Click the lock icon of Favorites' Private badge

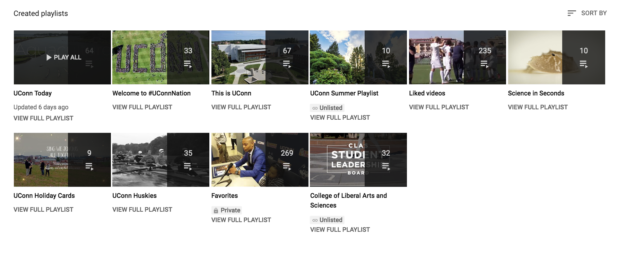pos(216,210)
